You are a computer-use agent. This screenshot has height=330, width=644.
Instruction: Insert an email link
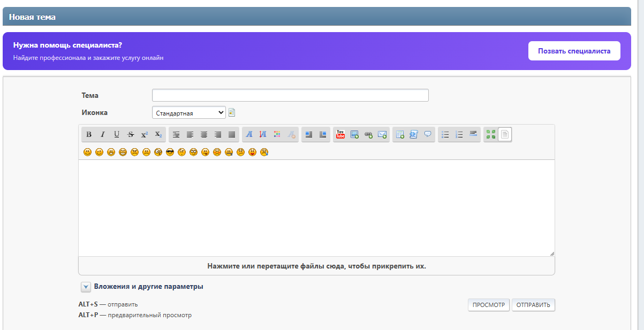point(382,135)
